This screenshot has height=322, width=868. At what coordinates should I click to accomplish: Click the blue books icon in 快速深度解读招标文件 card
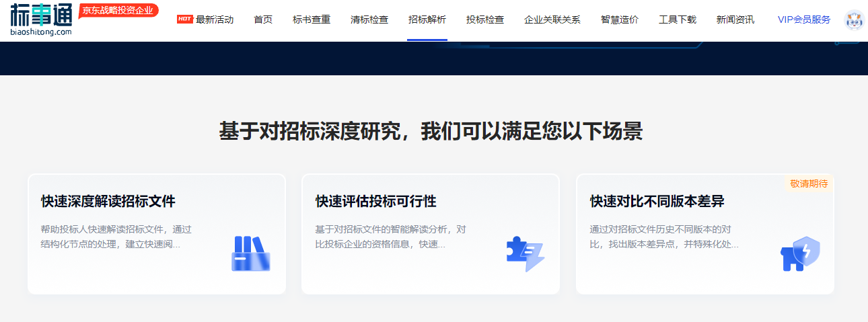point(251,253)
